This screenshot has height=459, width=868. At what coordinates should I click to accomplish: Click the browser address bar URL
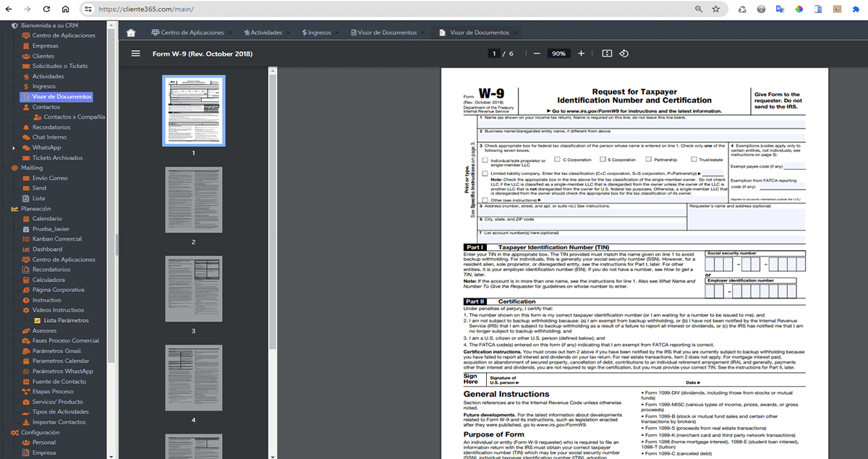pyautogui.click(x=145, y=9)
